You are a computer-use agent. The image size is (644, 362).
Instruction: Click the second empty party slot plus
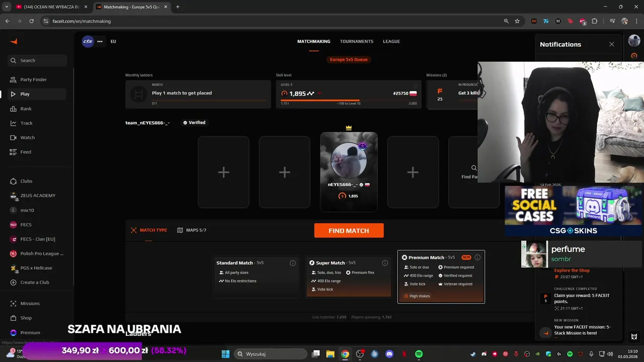click(x=284, y=172)
